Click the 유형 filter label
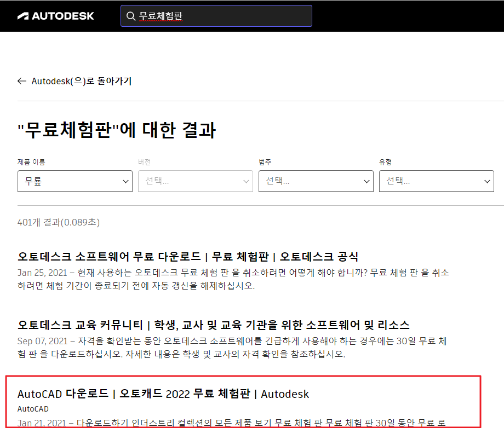Screen dimensions: 504x428 (385, 162)
